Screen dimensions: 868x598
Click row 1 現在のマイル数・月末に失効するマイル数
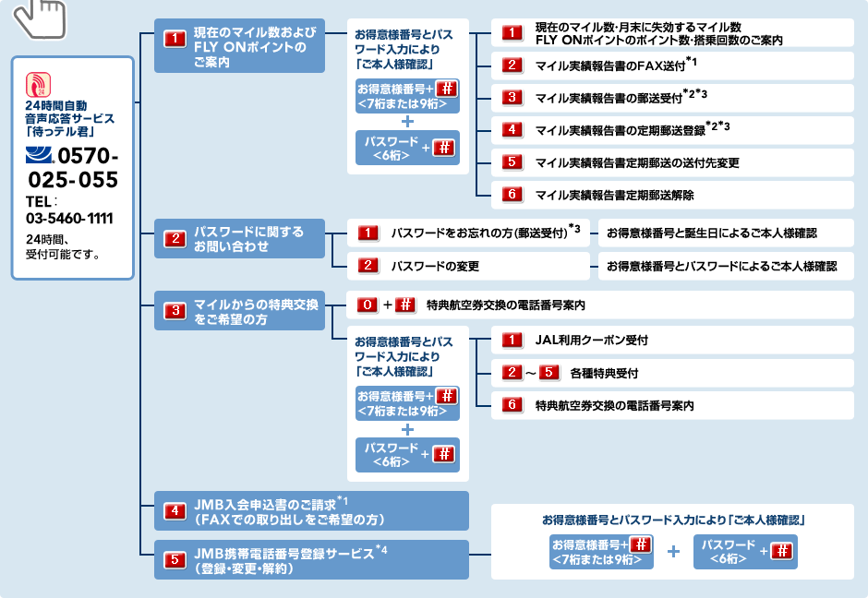[672, 33]
